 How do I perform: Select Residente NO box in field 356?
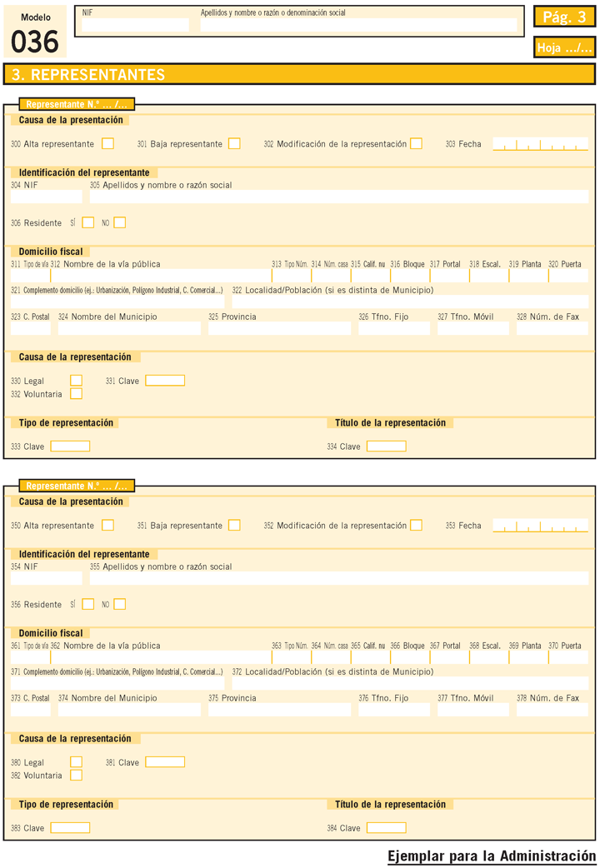(120, 604)
